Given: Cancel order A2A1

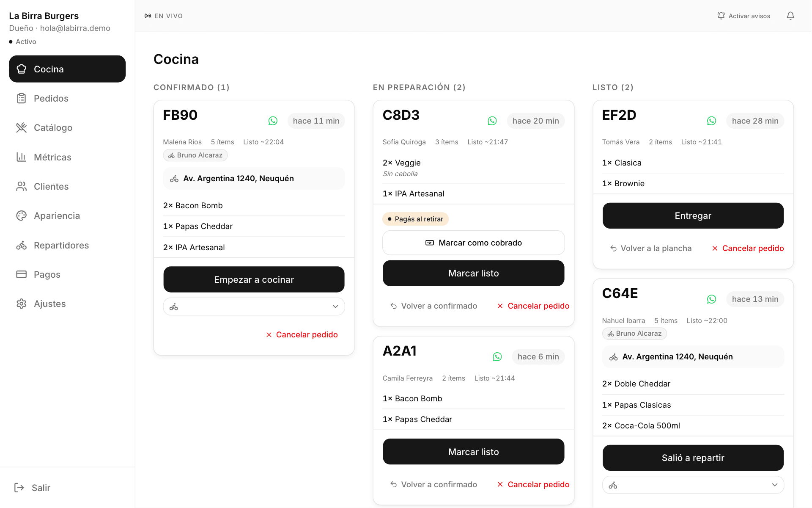Looking at the screenshot, I should [x=533, y=485].
